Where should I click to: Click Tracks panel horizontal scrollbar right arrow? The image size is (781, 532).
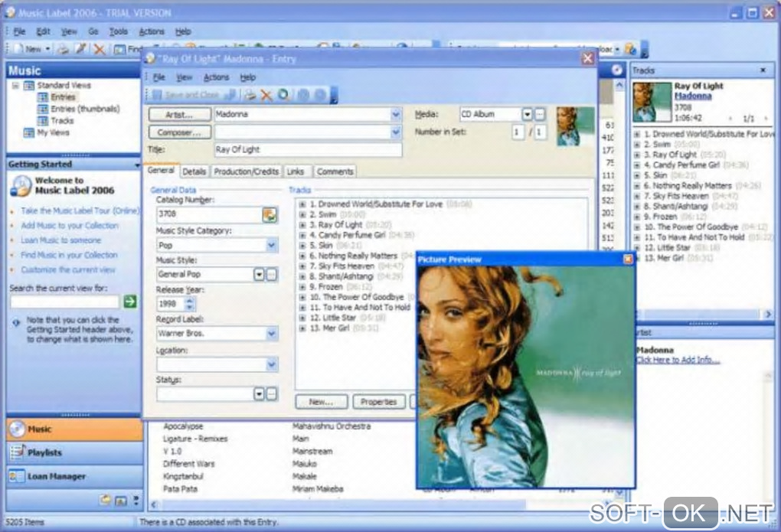coord(767,315)
